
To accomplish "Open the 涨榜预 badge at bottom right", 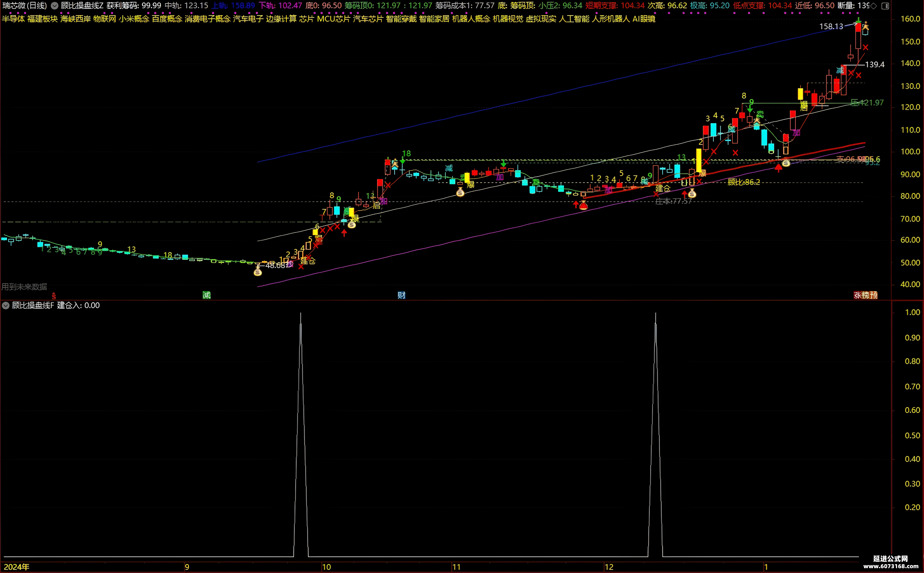I will point(866,295).
